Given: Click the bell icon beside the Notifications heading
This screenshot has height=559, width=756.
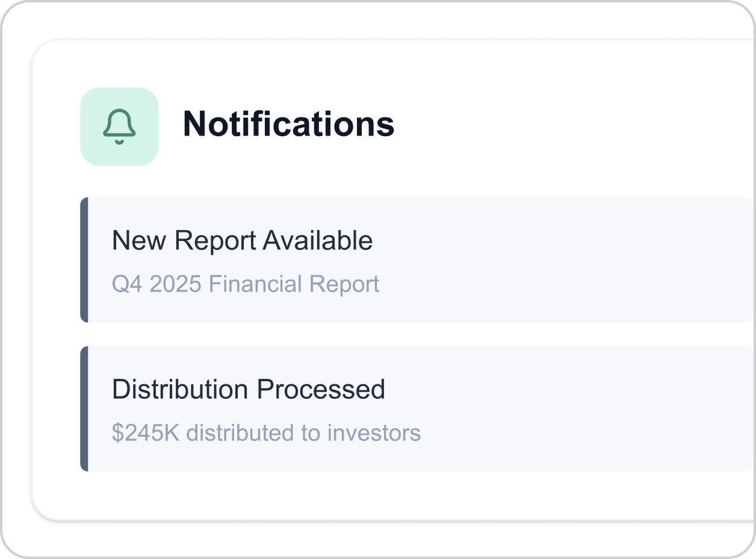Looking at the screenshot, I should pos(119,125).
